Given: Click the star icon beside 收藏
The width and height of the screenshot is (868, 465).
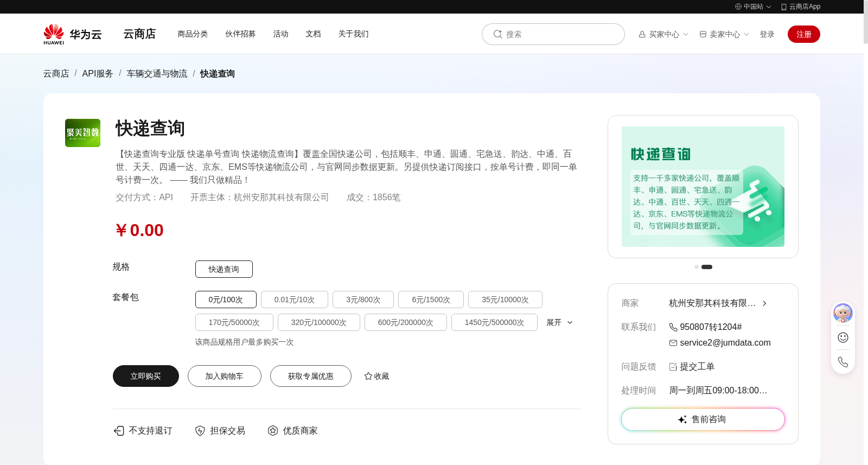Looking at the screenshot, I should (x=368, y=376).
